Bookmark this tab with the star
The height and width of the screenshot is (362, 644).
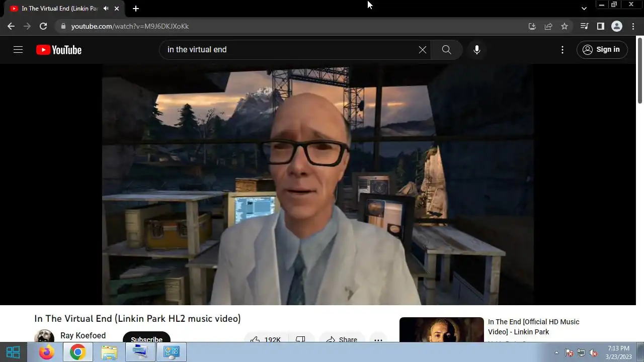click(565, 26)
